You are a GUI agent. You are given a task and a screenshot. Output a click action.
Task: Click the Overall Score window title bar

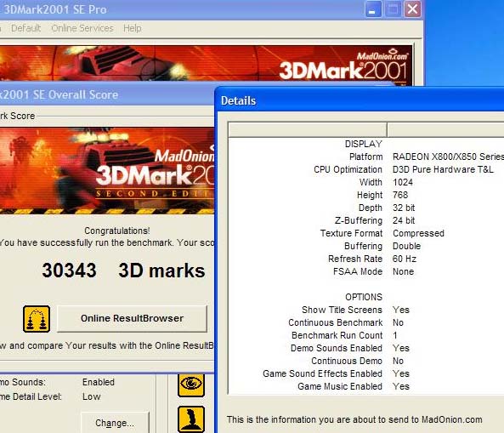pyautogui.click(x=107, y=94)
